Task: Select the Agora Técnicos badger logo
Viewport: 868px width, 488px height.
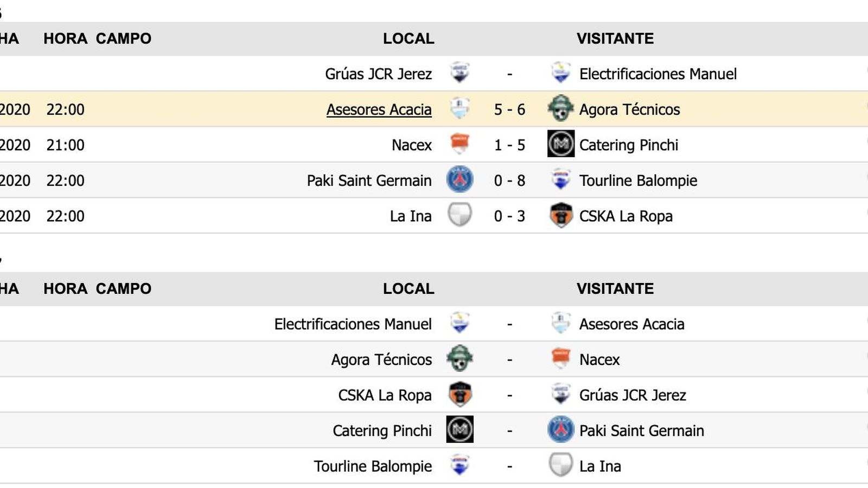Action: point(561,109)
